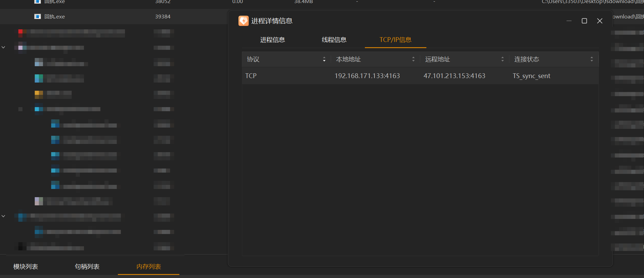The width and height of the screenshot is (644, 278).
Task: Maximize the 进程详情信息 dialog
Action: pos(584,21)
